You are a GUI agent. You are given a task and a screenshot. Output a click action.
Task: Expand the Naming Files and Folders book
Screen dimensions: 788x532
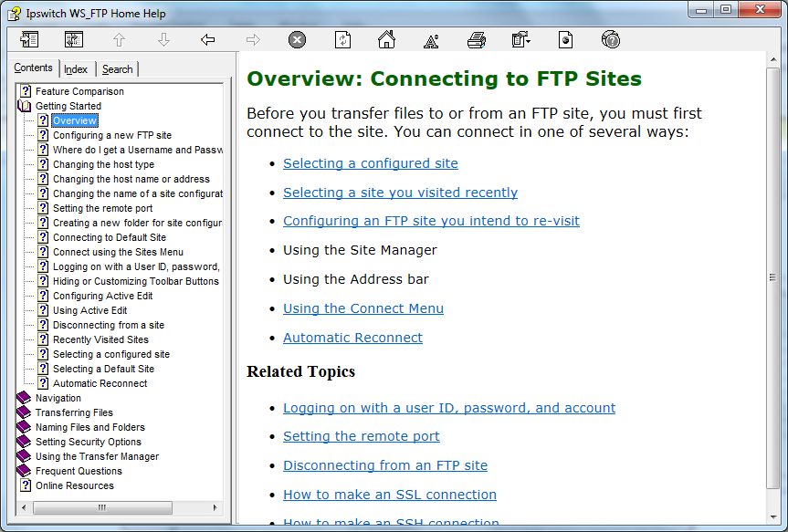(x=24, y=427)
